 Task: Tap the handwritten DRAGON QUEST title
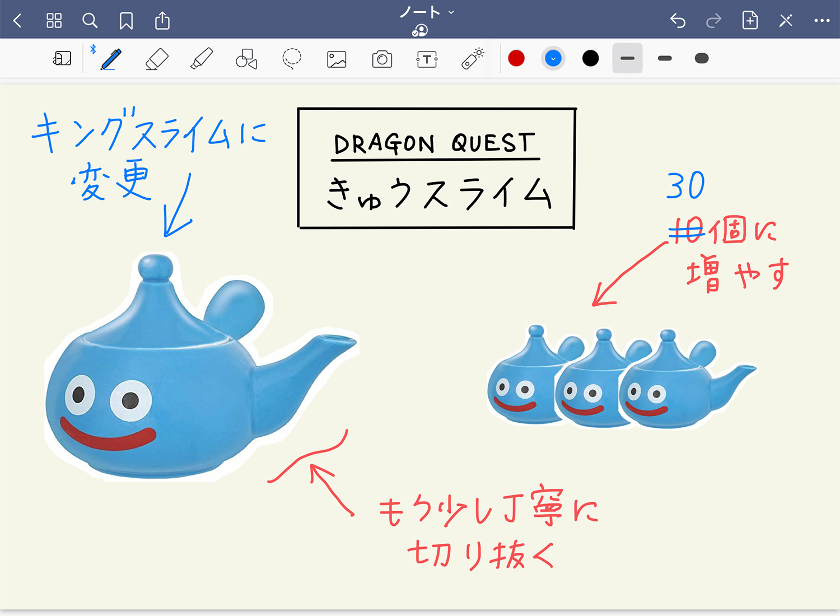pyautogui.click(x=435, y=144)
